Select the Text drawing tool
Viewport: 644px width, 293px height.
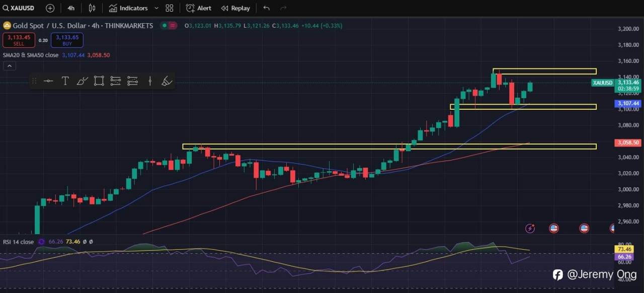(x=65, y=81)
